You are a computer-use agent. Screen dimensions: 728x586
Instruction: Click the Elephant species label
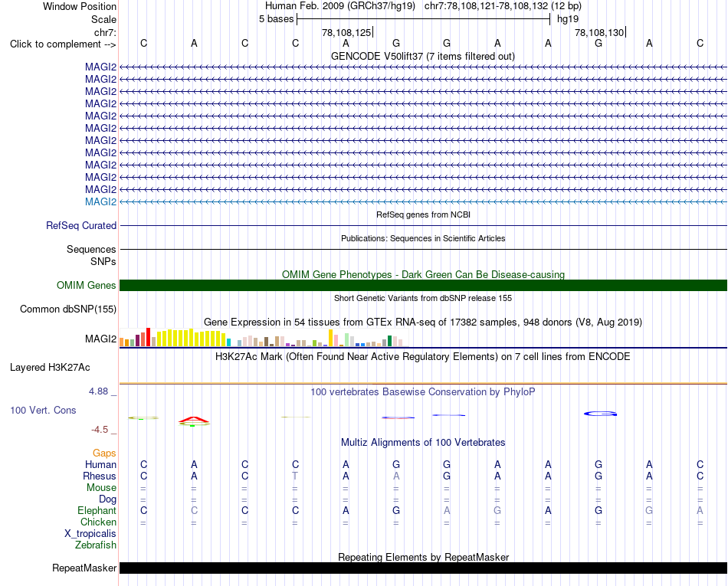point(97,510)
